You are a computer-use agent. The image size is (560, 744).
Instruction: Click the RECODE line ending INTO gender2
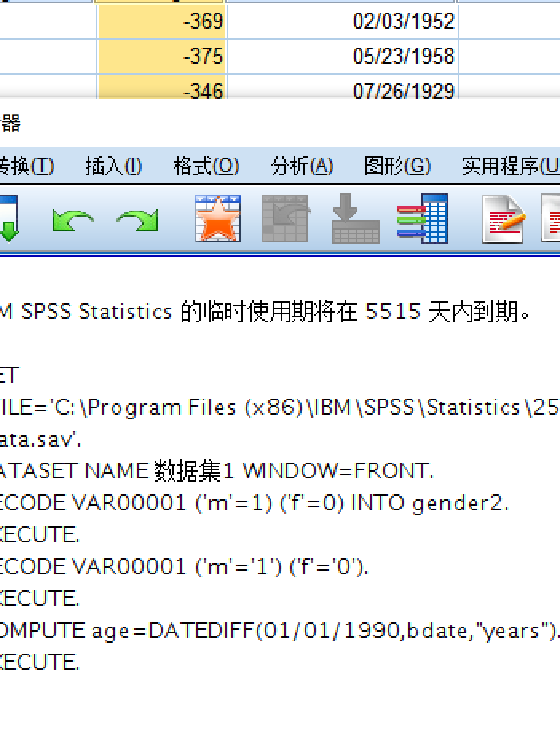coord(254,503)
